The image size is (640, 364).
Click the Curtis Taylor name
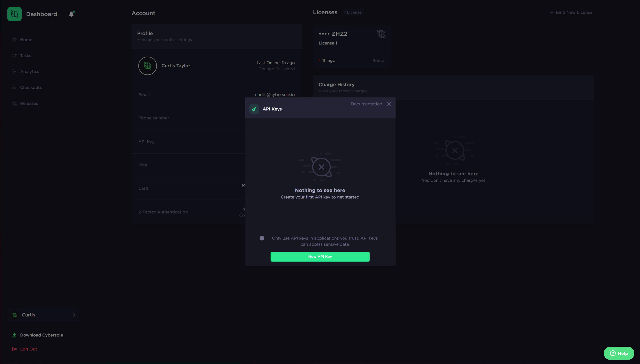[x=176, y=66]
